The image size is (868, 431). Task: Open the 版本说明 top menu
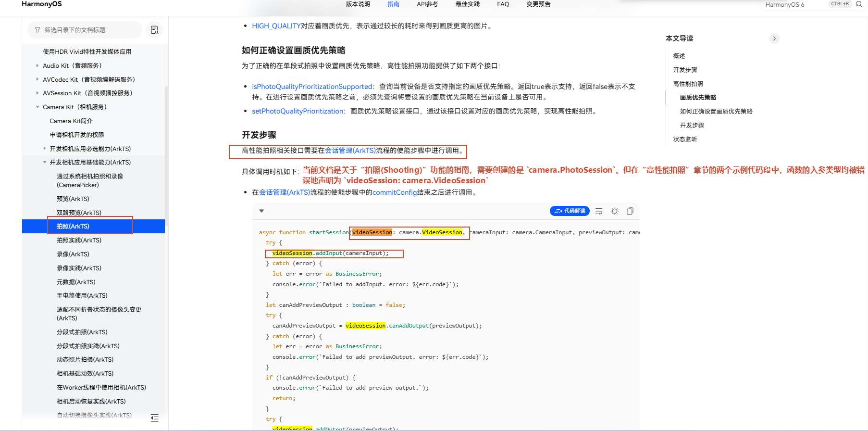tap(358, 4)
